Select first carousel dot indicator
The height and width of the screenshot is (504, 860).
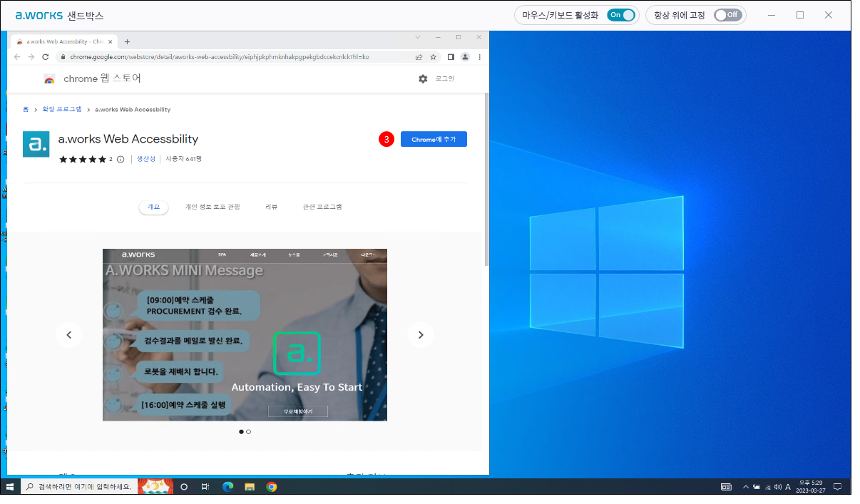[241, 432]
